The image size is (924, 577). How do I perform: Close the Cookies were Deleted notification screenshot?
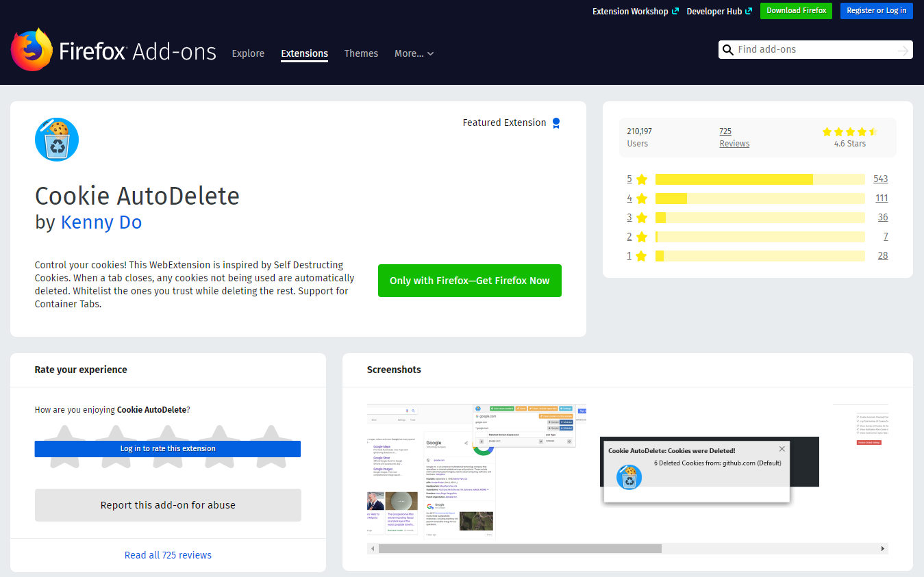click(x=782, y=450)
